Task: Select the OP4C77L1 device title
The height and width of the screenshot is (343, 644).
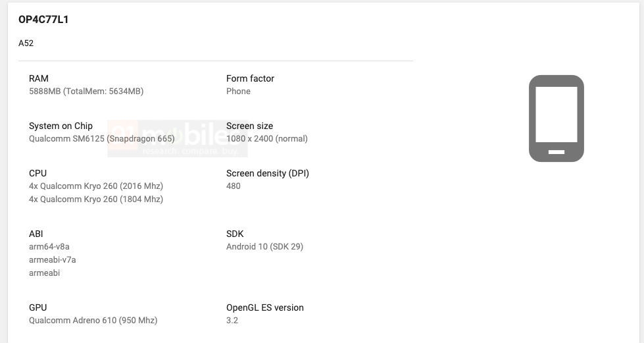Action: click(x=43, y=20)
